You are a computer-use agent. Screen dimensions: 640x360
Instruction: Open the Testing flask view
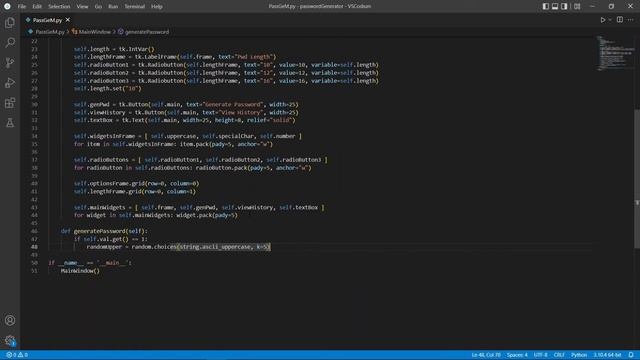click(x=10, y=122)
